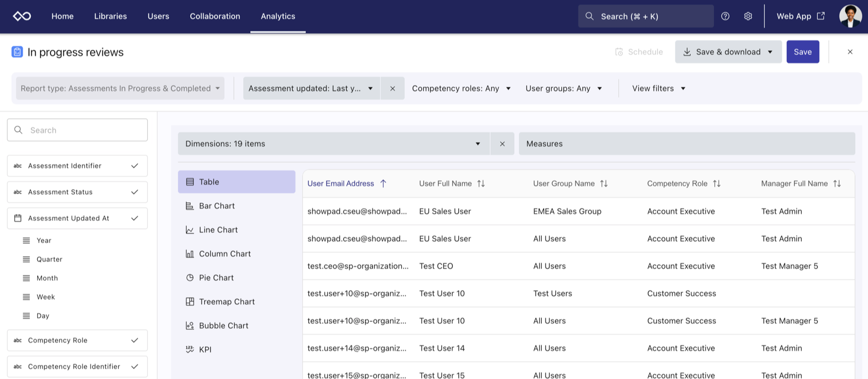This screenshot has width=868, height=379.
Task: Deselect the Competency Role dimension
Action: coord(134,340)
